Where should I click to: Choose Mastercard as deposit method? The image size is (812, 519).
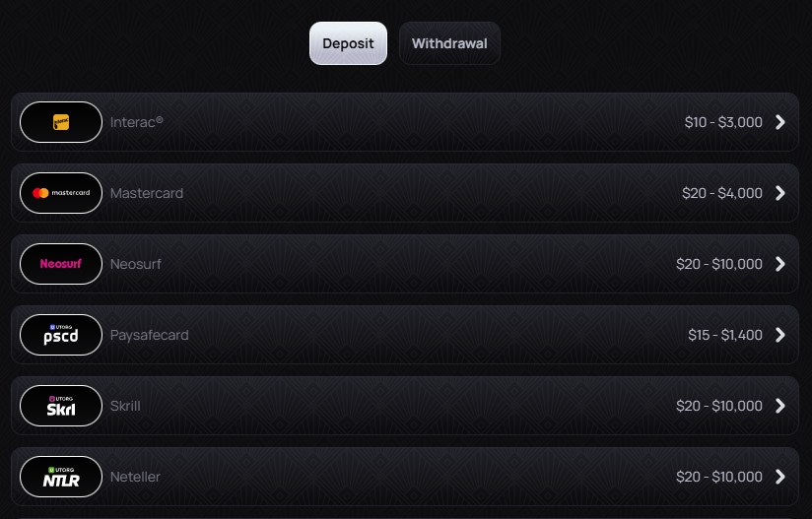[147, 193]
